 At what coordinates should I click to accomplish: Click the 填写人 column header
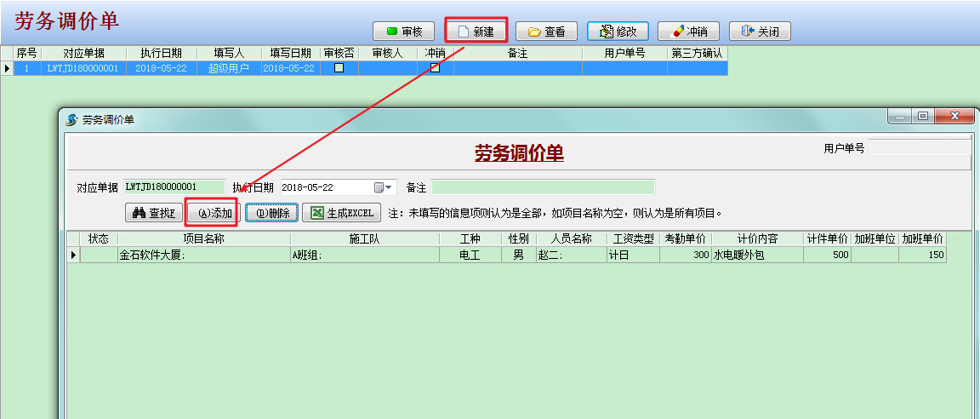click(229, 53)
